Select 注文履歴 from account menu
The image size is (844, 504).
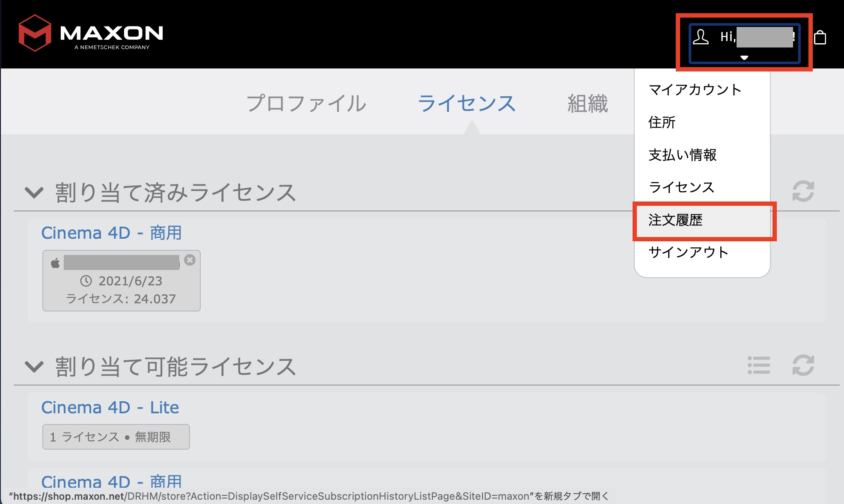(x=675, y=220)
